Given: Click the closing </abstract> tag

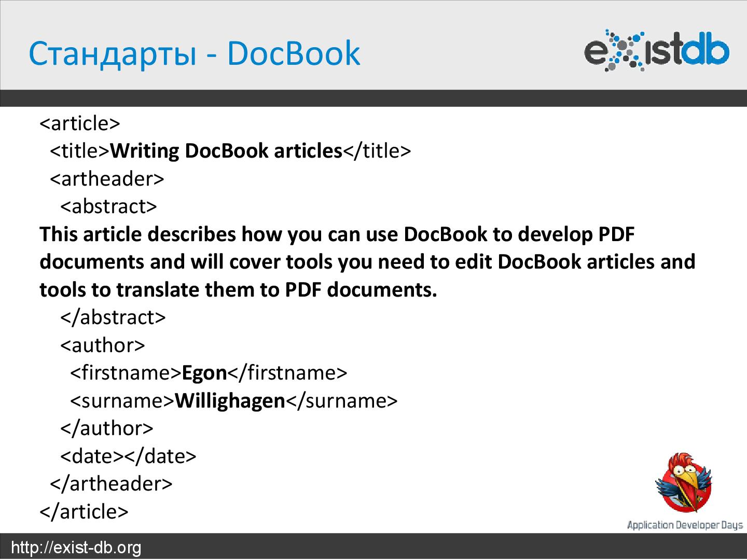Looking at the screenshot, I should click(113, 317).
